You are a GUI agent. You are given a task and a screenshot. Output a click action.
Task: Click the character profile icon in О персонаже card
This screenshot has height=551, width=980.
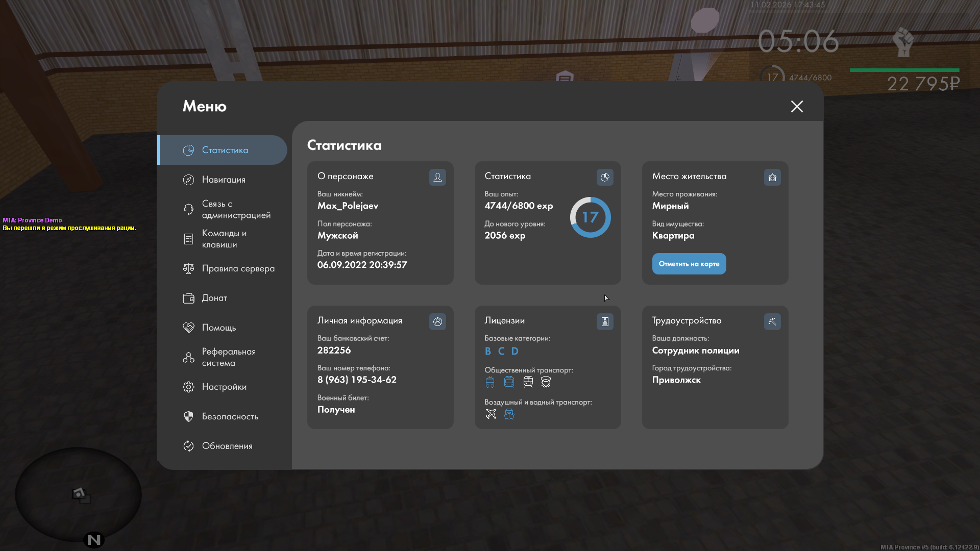coord(437,177)
